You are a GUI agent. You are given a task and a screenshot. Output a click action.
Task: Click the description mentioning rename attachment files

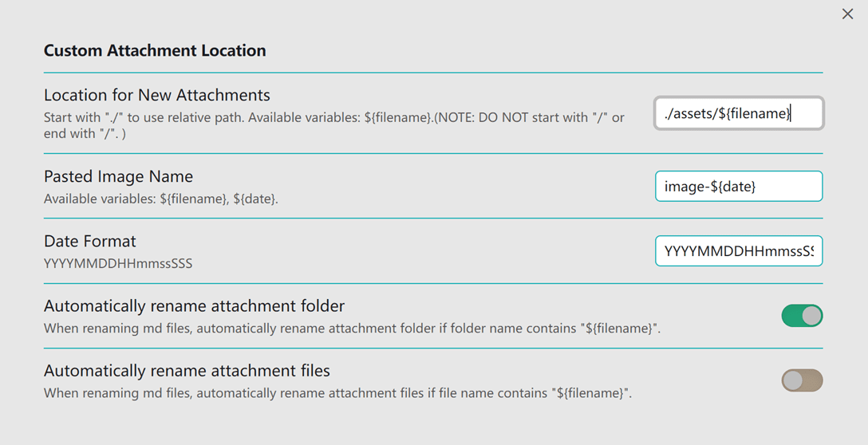[x=337, y=392]
